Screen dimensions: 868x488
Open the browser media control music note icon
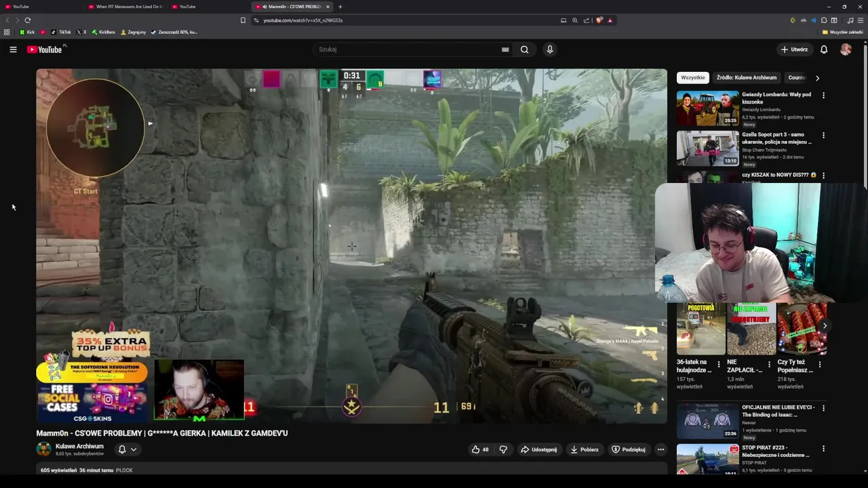click(850, 20)
